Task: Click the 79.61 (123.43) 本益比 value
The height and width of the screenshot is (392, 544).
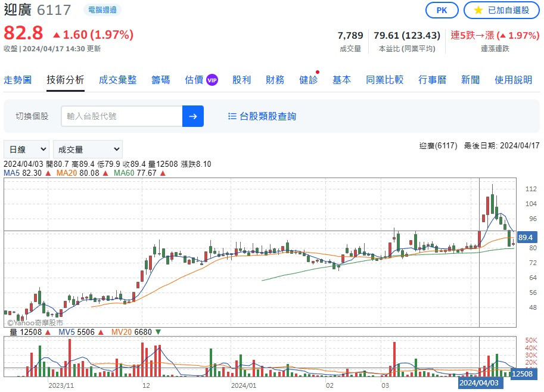Action: click(x=407, y=35)
